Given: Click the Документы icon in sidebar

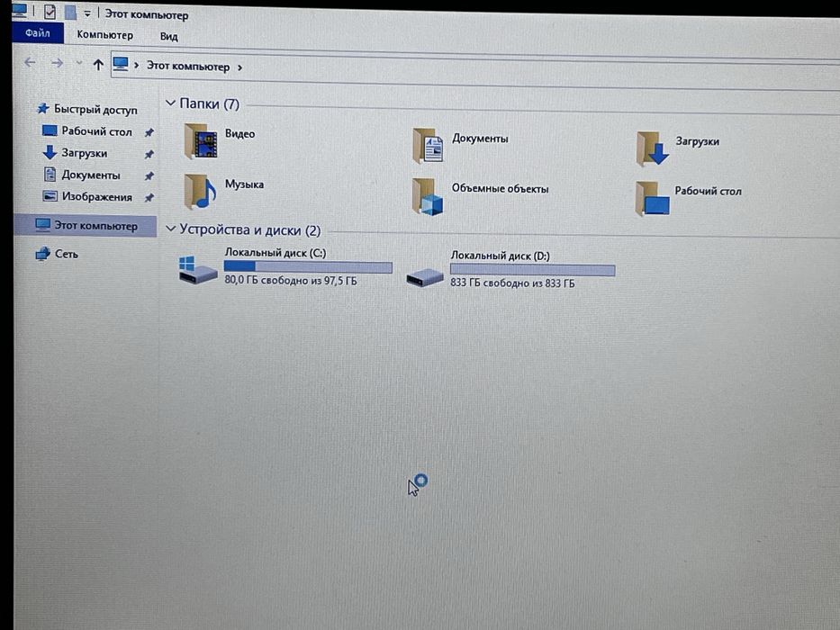Looking at the screenshot, I should tap(50, 174).
